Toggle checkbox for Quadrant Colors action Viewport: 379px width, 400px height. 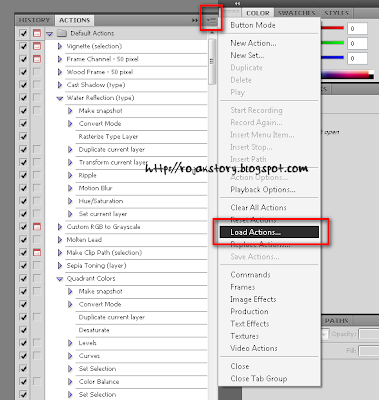click(x=23, y=278)
